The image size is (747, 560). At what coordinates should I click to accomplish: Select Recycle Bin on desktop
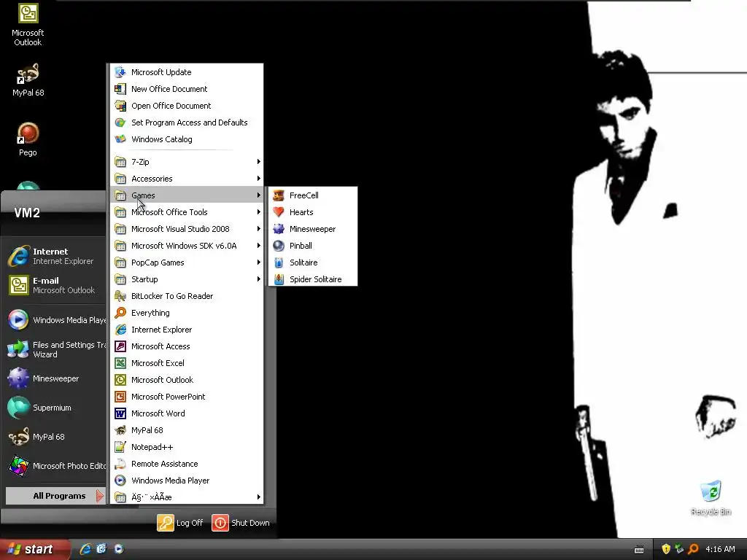coord(711,498)
